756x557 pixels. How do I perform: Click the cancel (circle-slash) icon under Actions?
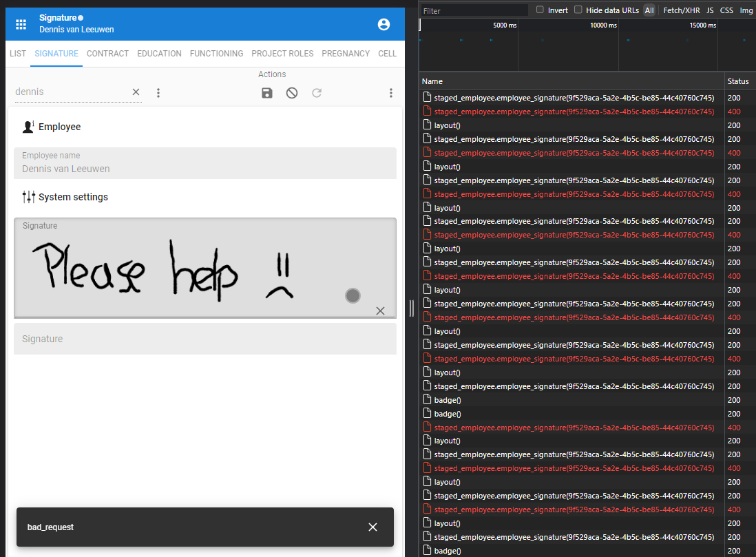click(292, 92)
